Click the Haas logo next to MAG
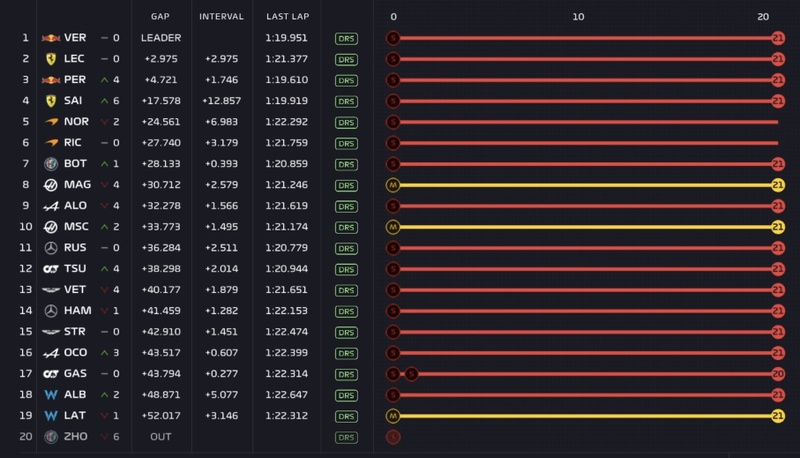This screenshot has width=800, height=458. 51,185
